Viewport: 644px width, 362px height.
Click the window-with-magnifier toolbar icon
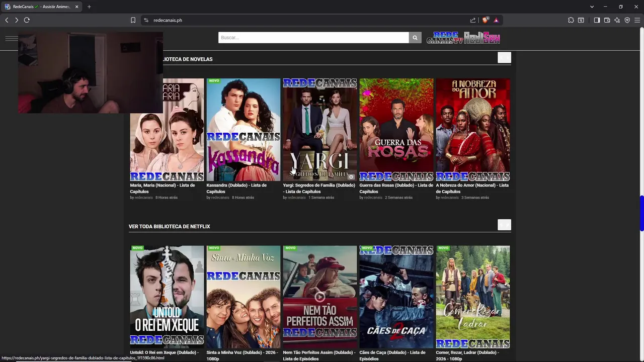(x=581, y=20)
